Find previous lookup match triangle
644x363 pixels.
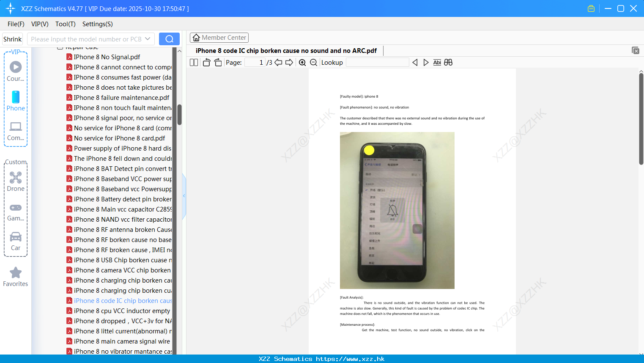pos(415,63)
